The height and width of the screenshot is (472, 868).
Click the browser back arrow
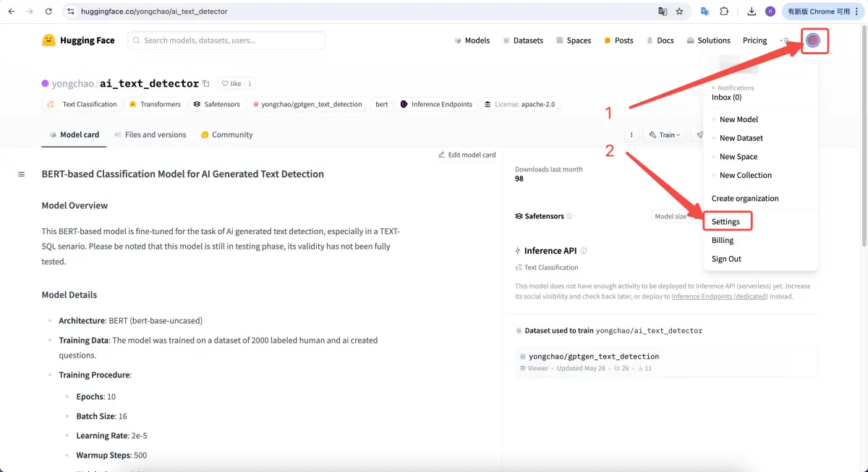click(12, 12)
